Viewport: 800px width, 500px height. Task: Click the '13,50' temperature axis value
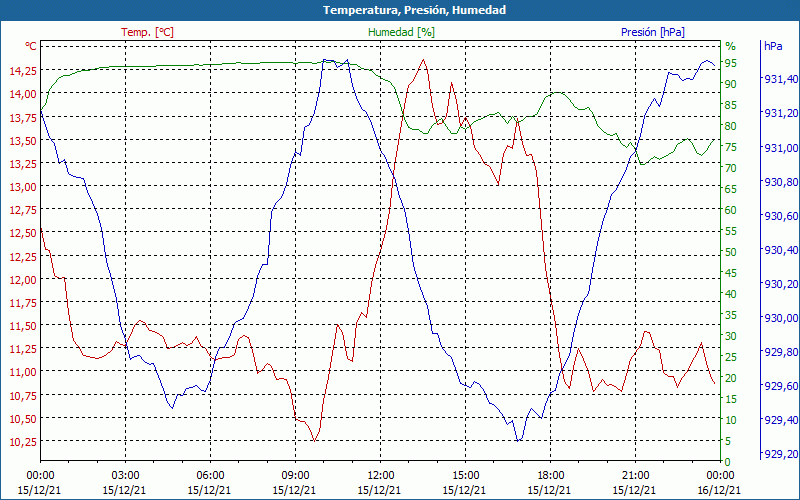tap(23, 140)
